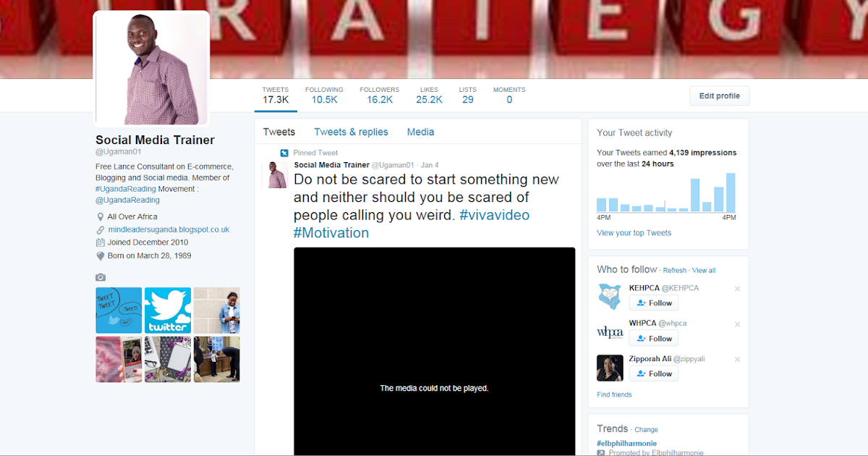Follow the KEHPCA account

coord(653,303)
